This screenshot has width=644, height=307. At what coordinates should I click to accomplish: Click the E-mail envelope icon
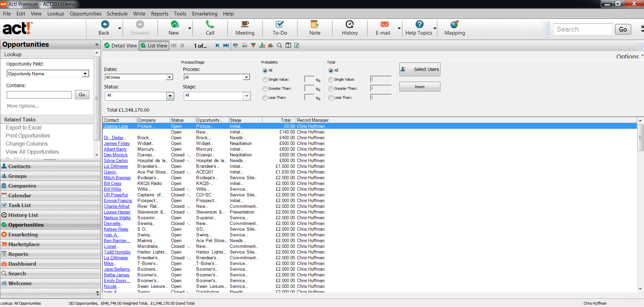click(x=385, y=24)
